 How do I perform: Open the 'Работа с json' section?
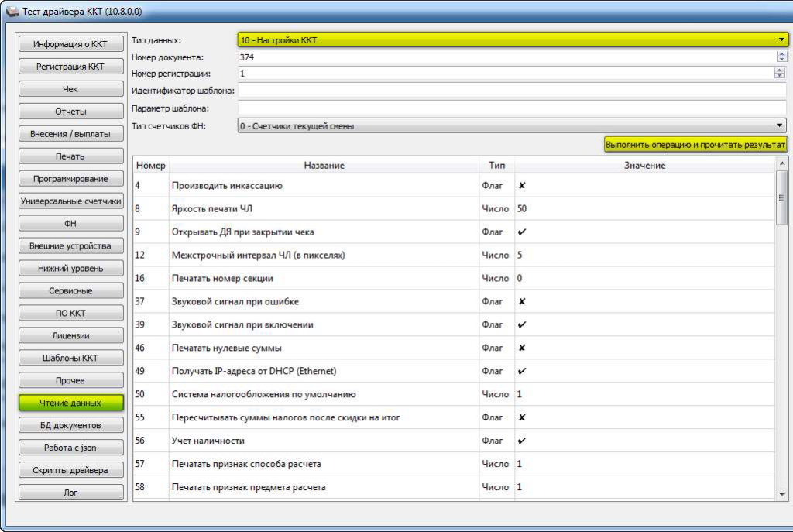pos(70,448)
